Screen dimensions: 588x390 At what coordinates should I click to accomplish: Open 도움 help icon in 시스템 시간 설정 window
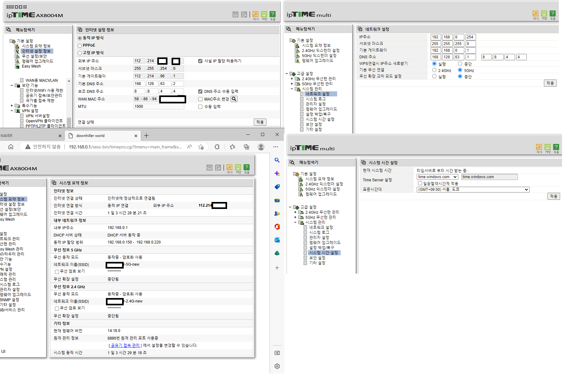click(556, 147)
